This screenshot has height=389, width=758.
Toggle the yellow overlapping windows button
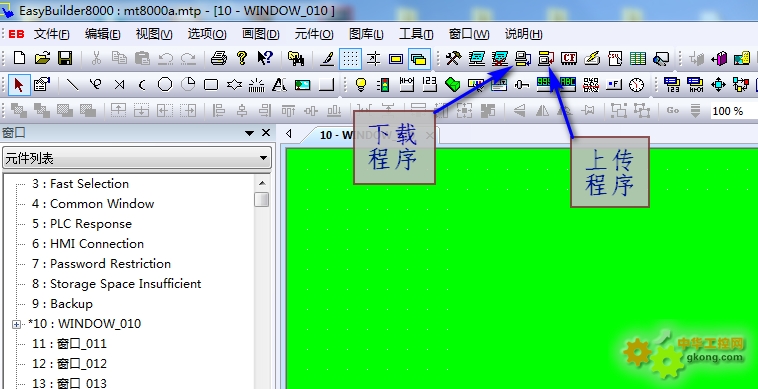tap(419, 59)
